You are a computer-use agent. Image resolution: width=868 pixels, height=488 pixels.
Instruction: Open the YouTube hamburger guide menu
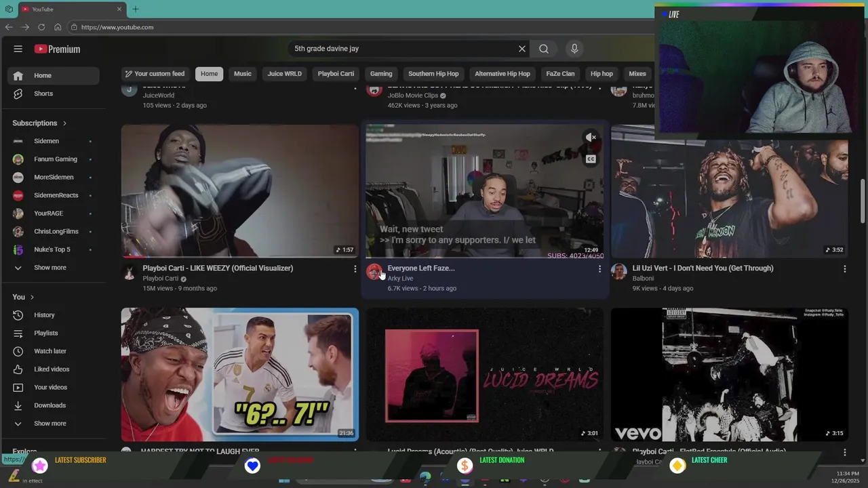[x=18, y=49]
